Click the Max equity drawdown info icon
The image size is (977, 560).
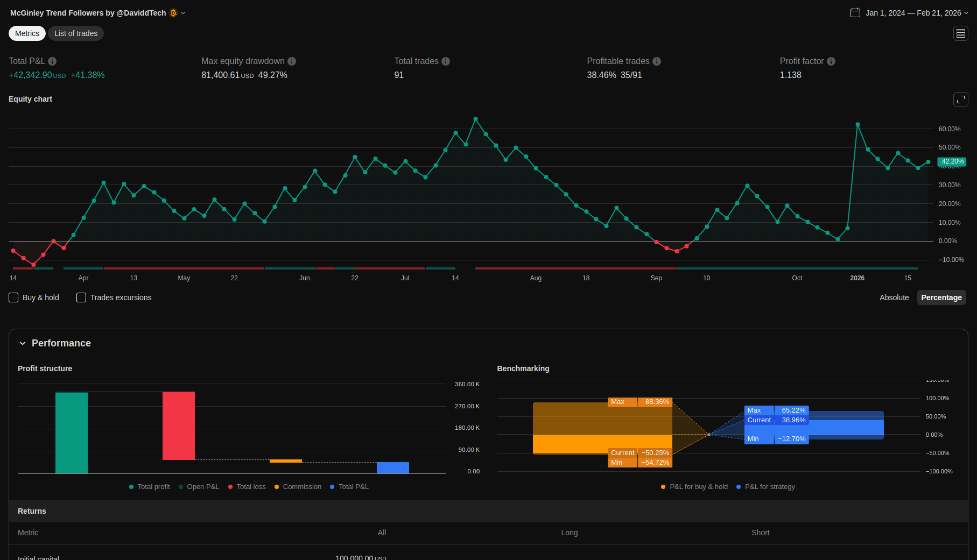pos(292,61)
